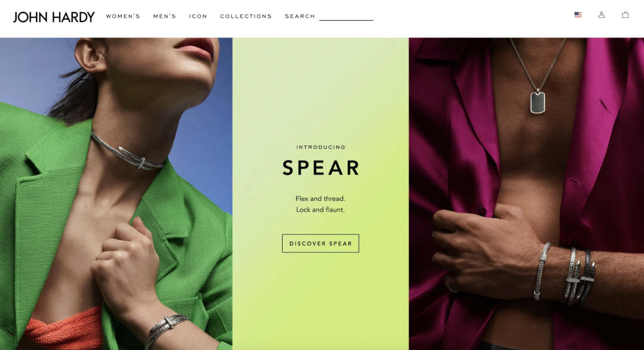
Task: Open the Men's menu
Action: (165, 17)
